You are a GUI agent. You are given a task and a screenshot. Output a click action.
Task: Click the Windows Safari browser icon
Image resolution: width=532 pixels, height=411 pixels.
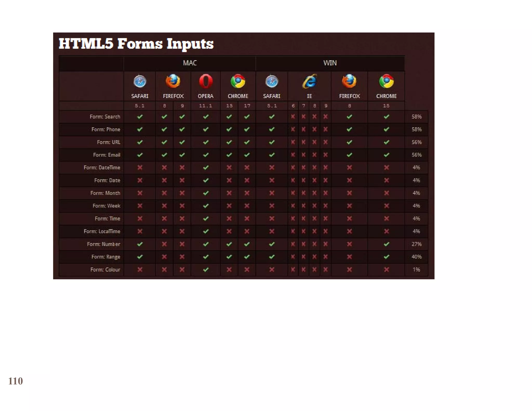point(272,82)
